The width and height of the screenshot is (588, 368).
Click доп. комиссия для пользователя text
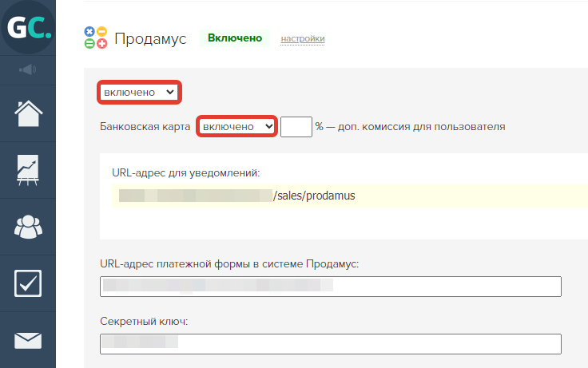pos(422,127)
